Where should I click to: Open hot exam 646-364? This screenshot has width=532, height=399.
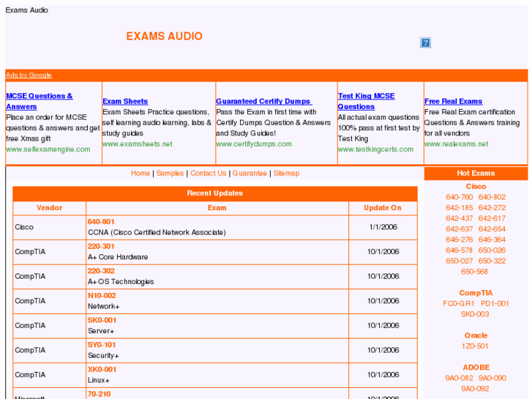click(x=492, y=239)
